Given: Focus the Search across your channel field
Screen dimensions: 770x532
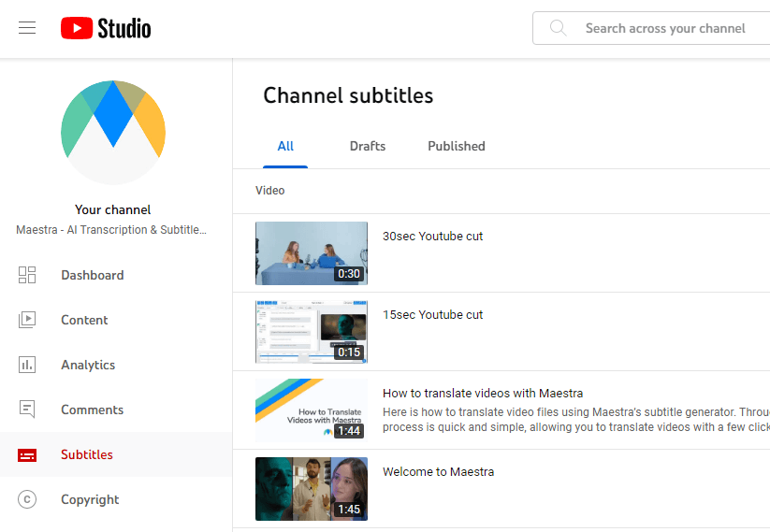Looking at the screenshot, I should (x=653, y=28).
